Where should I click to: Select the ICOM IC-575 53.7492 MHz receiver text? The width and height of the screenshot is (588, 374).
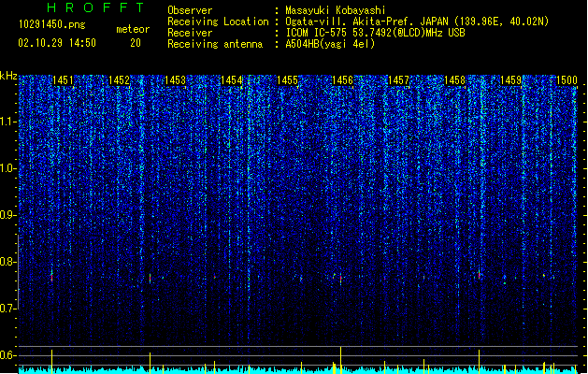pos(375,33)
